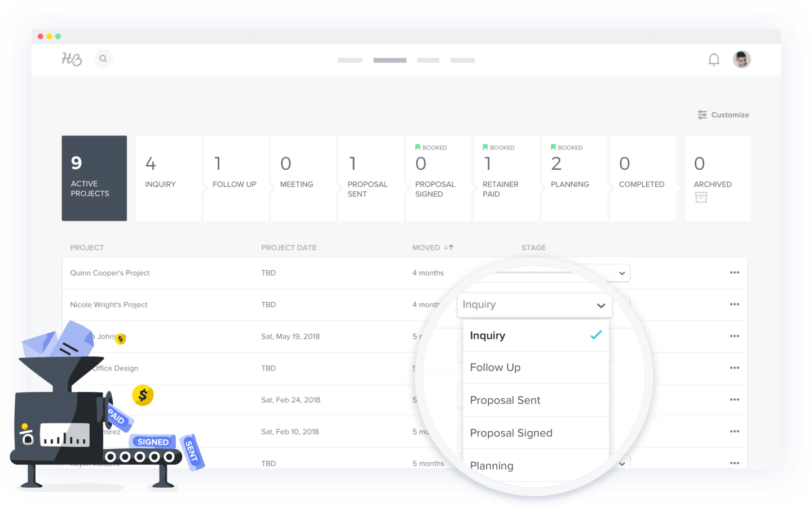
Task: Click the Stage column header
Action: tap(533, 248)
